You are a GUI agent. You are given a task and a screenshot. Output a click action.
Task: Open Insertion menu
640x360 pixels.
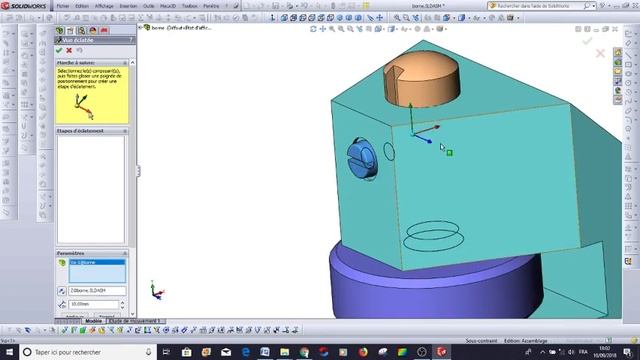128,6
